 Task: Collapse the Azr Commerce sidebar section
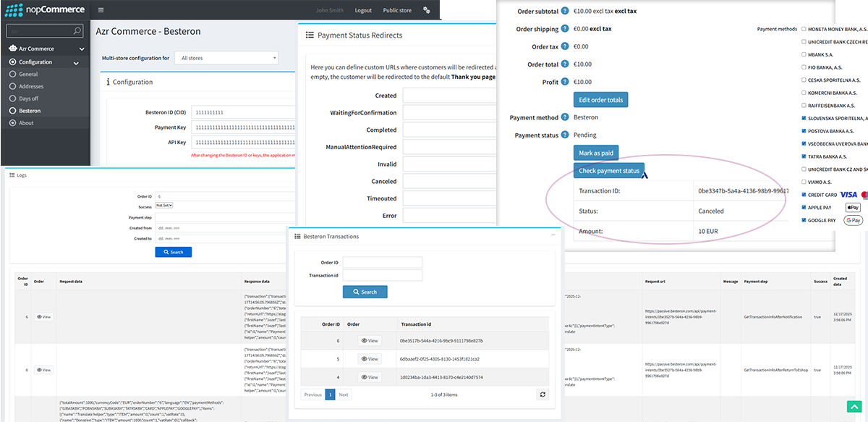pos(81,49)
